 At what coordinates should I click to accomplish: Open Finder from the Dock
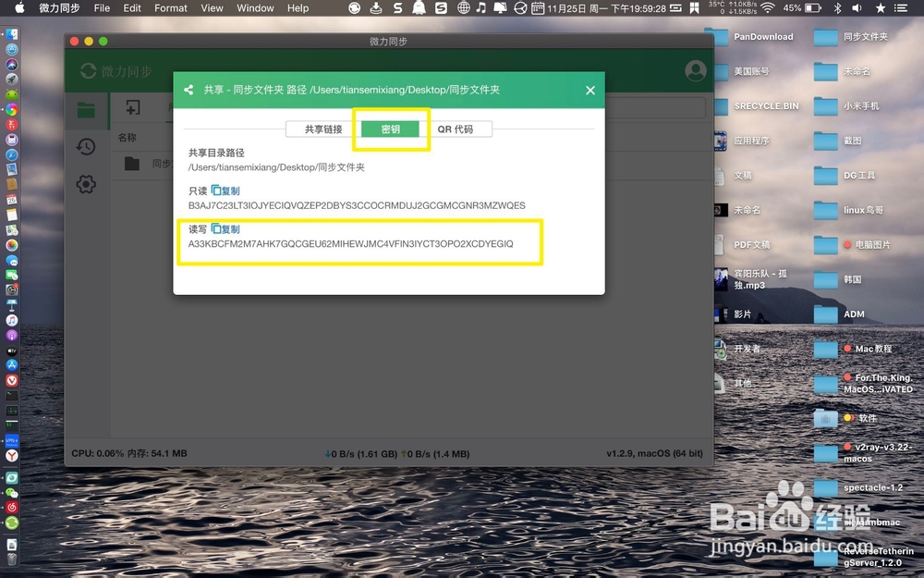[x=12, y=34]
